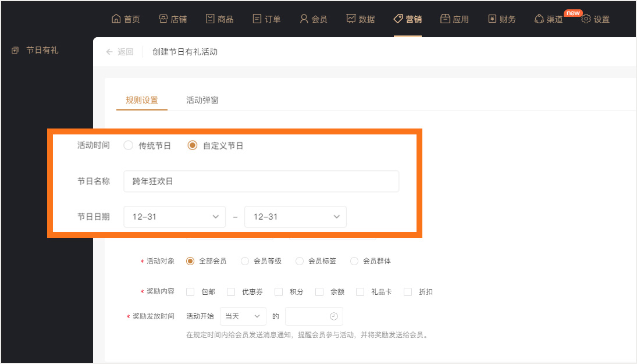Switch to the 活动弹窗 tab
637x364 pixels.
point(202,100)
